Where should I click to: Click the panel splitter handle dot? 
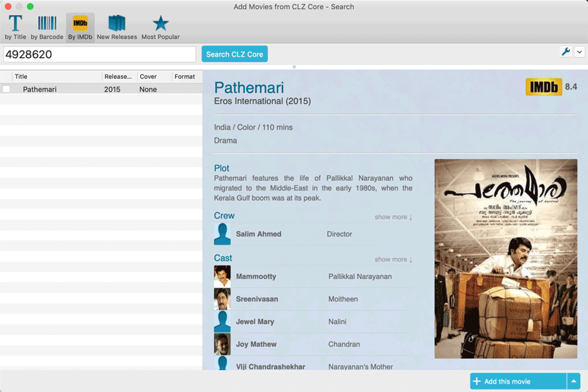coord(294,67)
